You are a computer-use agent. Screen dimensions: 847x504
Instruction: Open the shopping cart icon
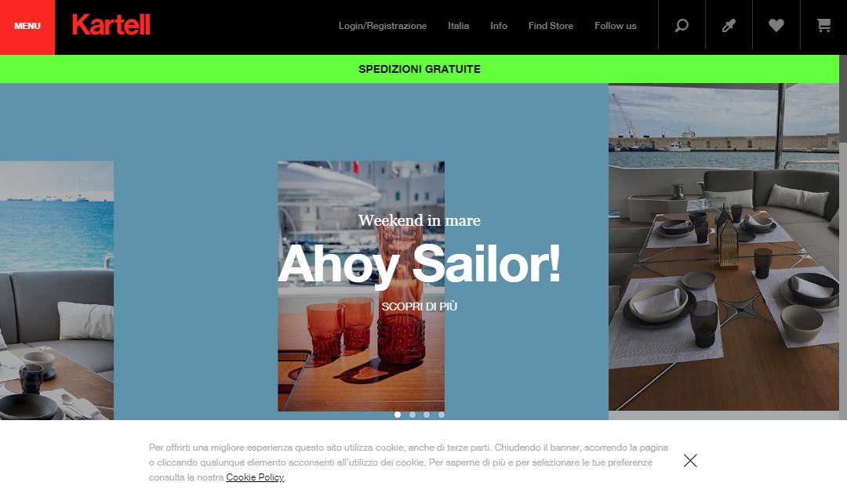823,25
